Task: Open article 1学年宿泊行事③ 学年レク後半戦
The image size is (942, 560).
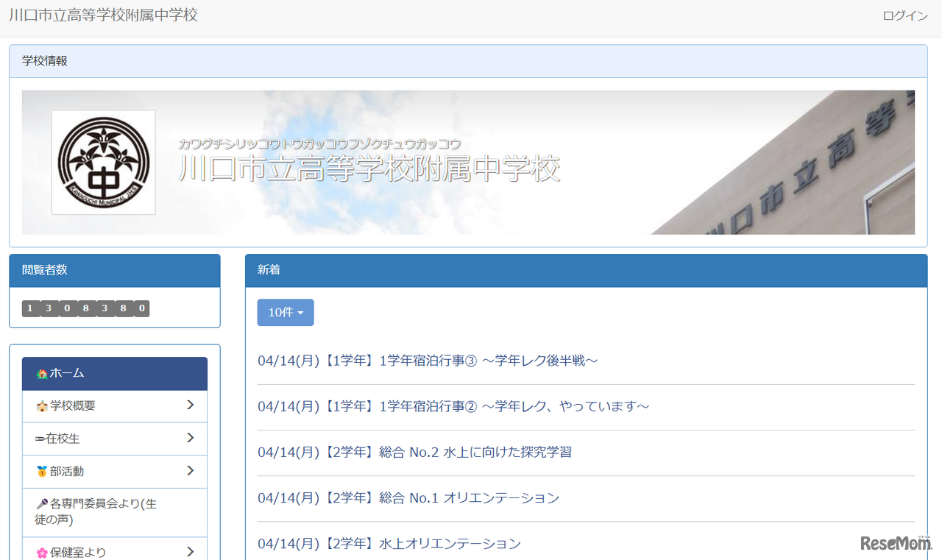Action: coord(428,361)
